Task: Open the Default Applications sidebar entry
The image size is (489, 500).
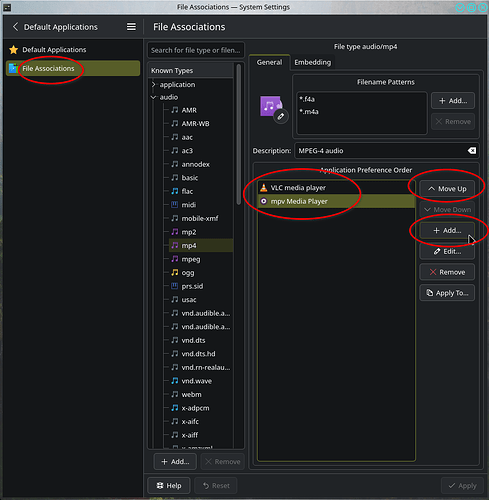Action: (73, 50)
